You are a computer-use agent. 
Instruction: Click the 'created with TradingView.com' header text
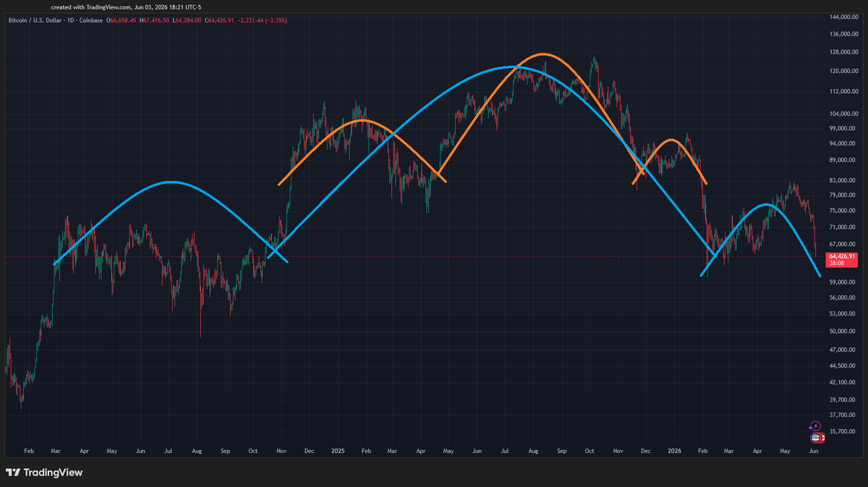92,7
